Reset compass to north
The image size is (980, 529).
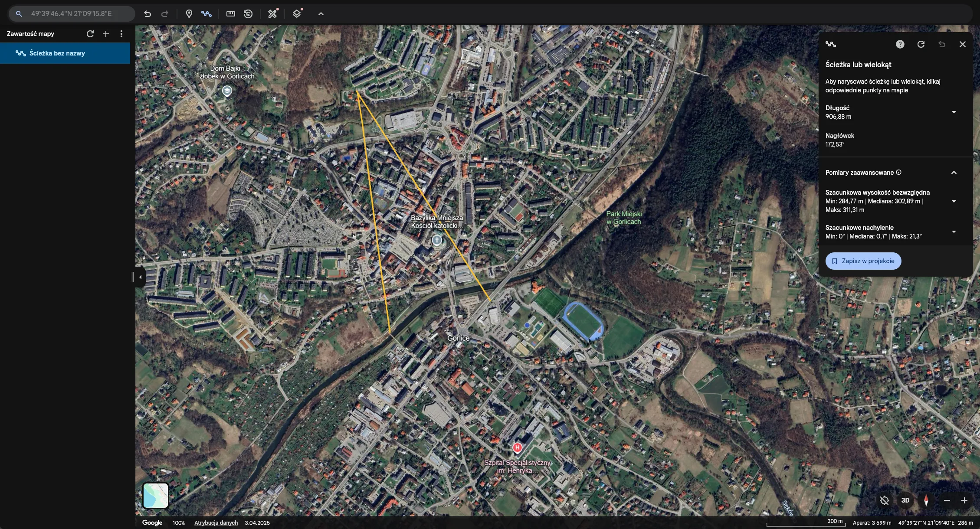click(926, 500)
